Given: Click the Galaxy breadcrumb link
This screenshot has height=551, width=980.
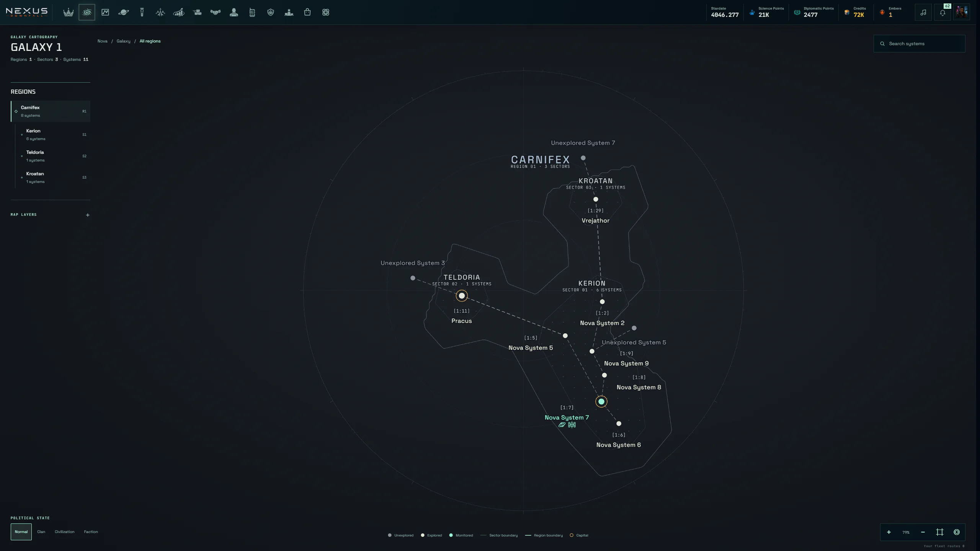Looking at the screenshot, I should point(123,41).
